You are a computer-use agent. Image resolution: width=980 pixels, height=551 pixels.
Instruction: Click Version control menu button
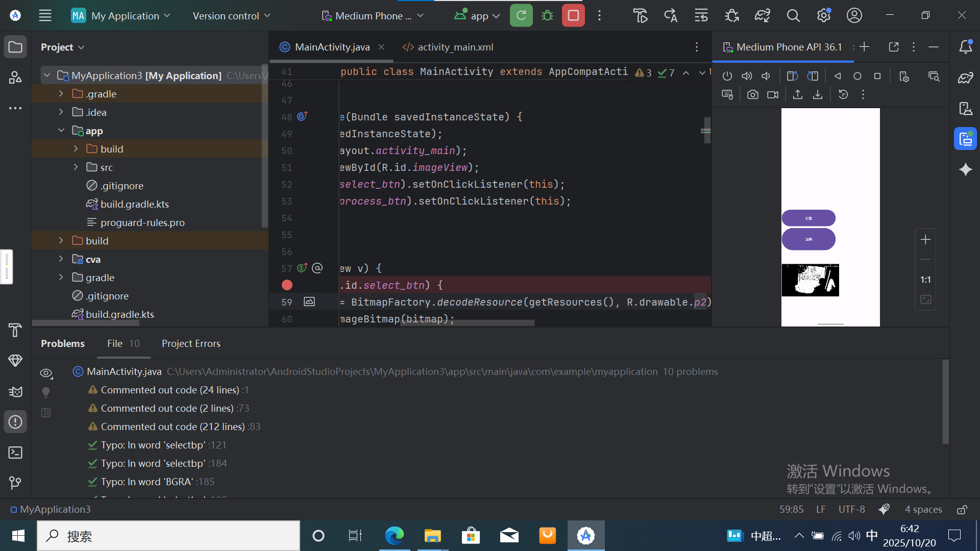(231, 16)
